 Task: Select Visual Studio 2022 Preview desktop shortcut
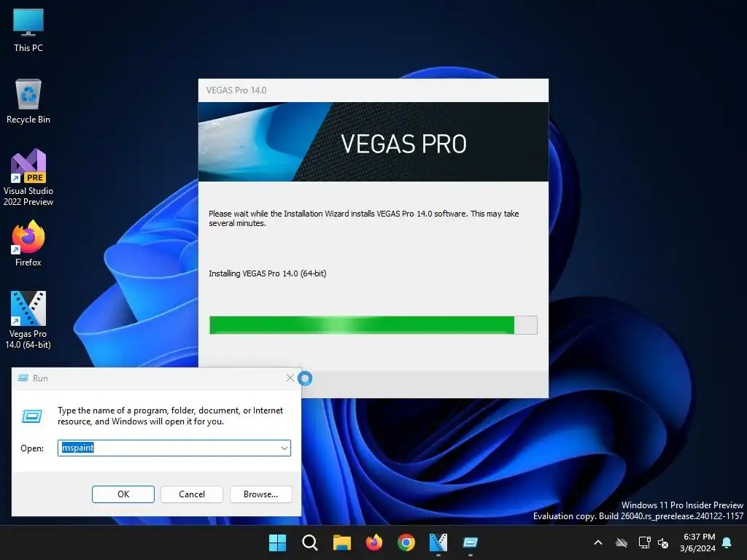click(28, 178)
